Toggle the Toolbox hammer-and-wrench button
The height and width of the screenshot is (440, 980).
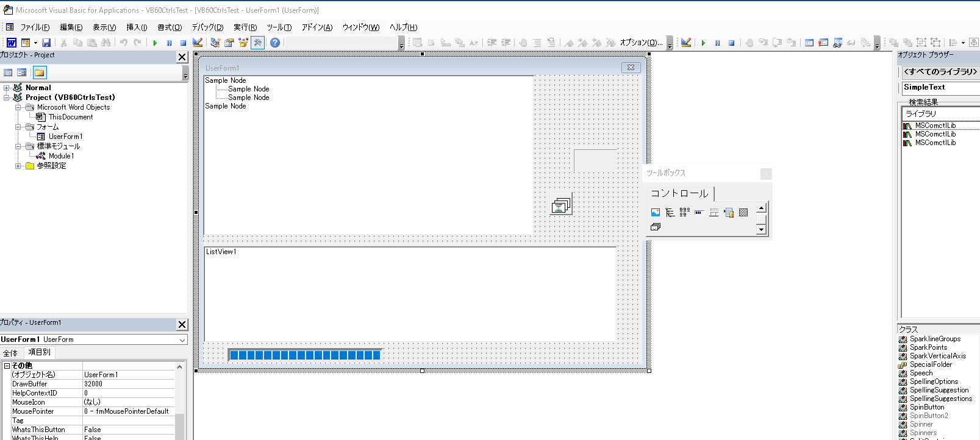point(258,43)
